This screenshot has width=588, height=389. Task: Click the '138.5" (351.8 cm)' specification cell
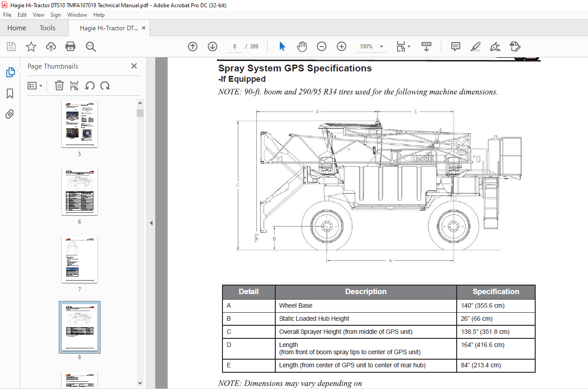tap(496, 332)
